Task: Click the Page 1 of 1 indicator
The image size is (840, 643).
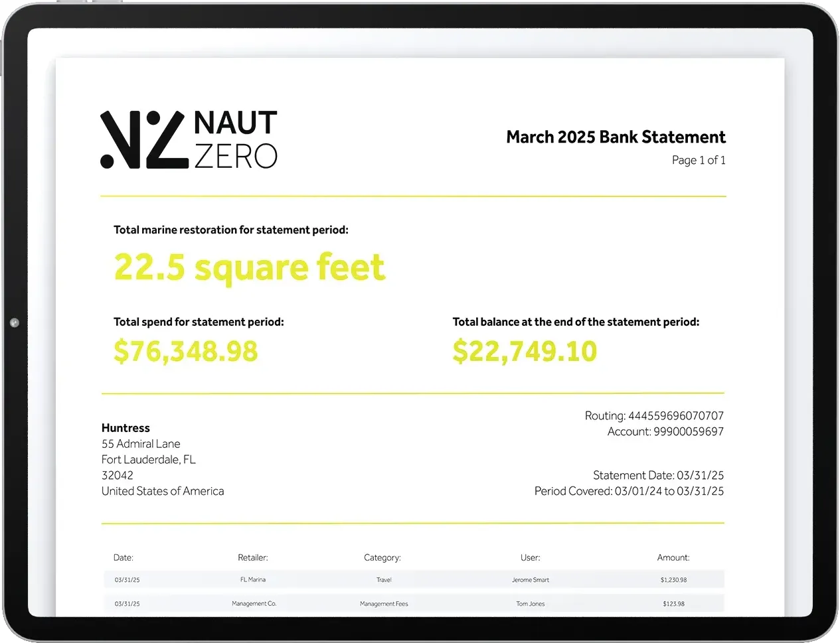Action: (699, 160)
